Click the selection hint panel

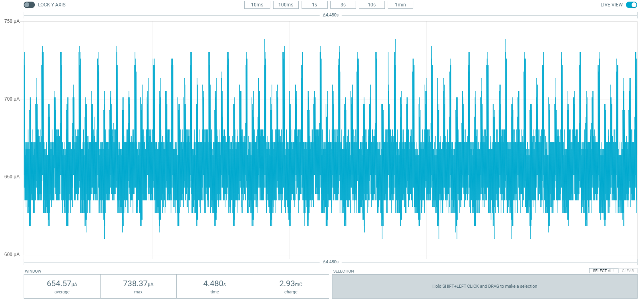click(485, 286)
